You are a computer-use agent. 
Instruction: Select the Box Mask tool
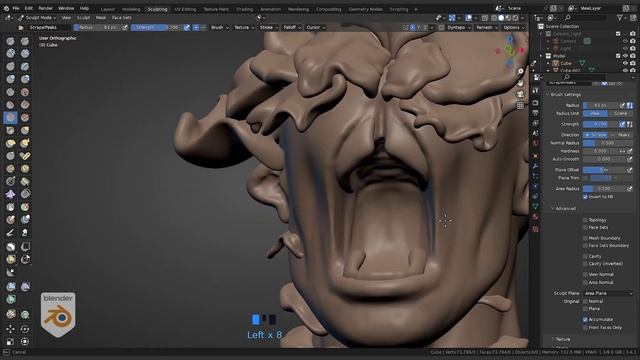(10, 247)
